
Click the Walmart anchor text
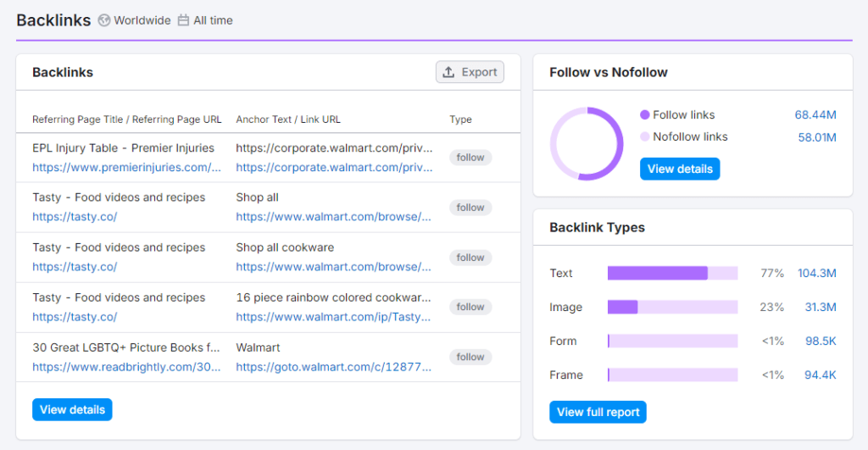click(x=258, y=347)
